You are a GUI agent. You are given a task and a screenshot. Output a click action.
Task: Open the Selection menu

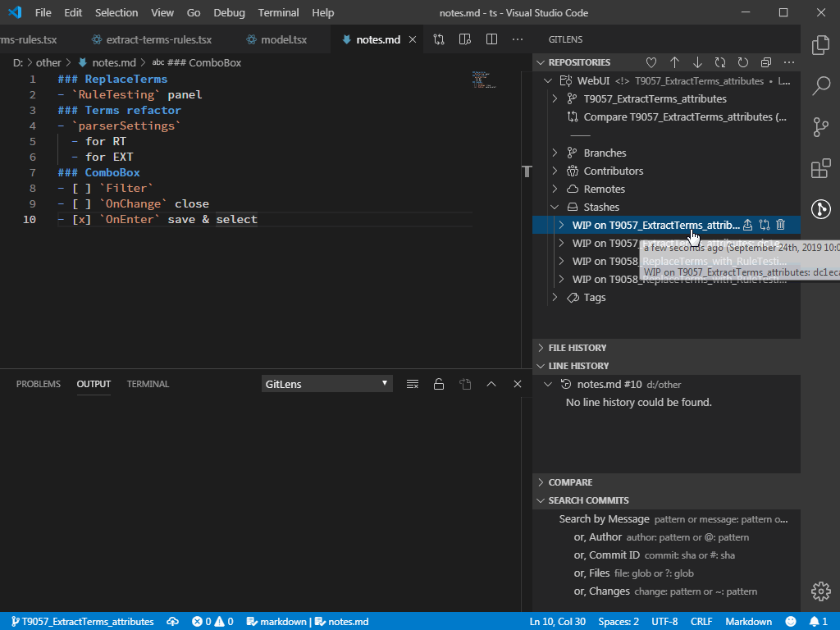click(x=116, y=13)
